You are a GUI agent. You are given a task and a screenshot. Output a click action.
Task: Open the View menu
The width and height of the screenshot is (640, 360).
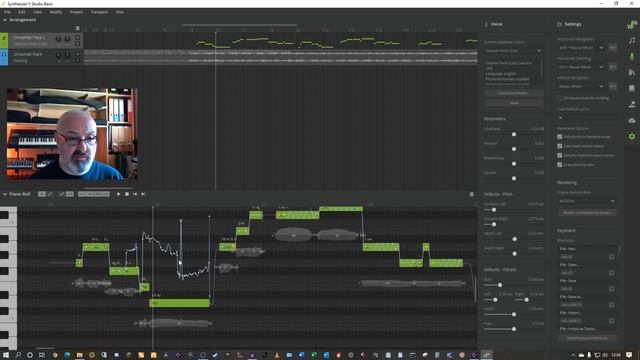click(x=37, y=12)
